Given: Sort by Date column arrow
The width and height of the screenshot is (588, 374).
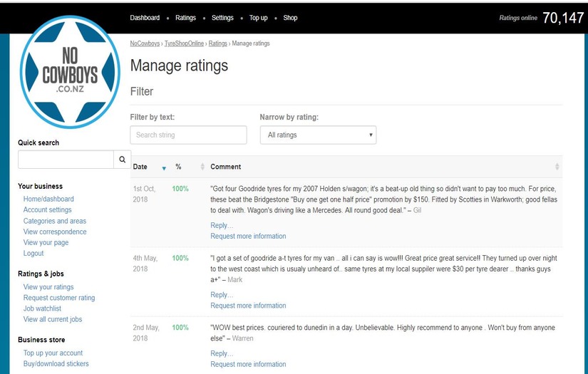Looking at the screenshot, I should coord(164,168).
